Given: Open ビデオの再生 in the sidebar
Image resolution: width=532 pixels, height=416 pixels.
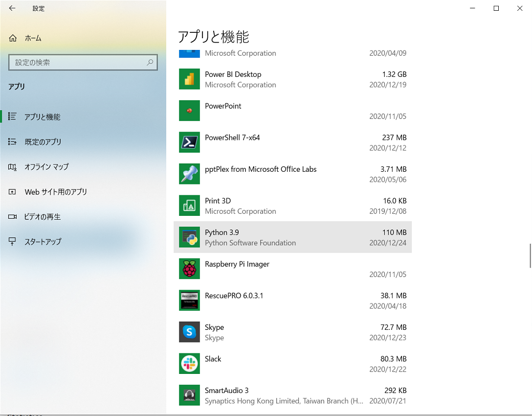Looking at the screenshot, I should [x=83, y=217].
